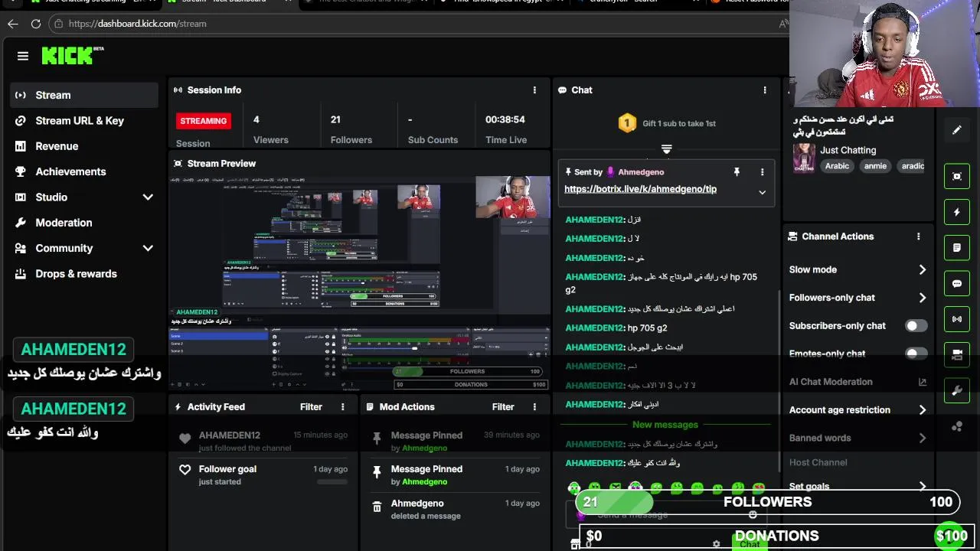Expand the Studio sidebar section
Viewport: 980px width, 551px height.
[148, 197]
